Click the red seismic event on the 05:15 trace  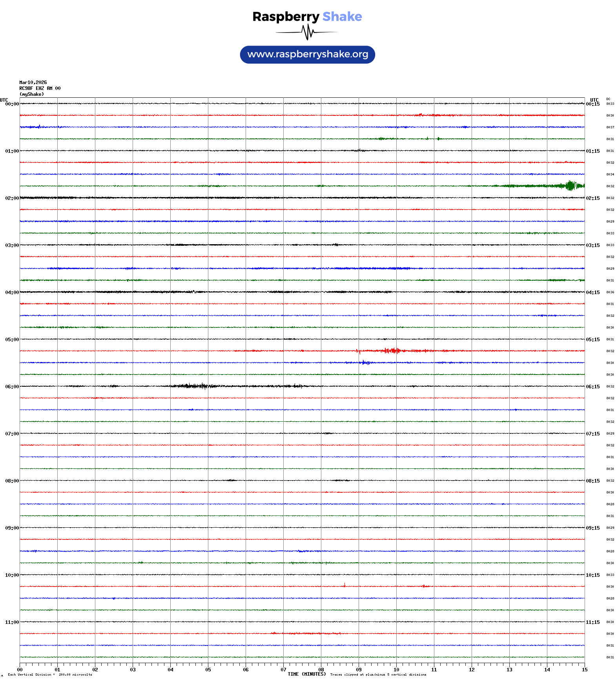(392, 351)
